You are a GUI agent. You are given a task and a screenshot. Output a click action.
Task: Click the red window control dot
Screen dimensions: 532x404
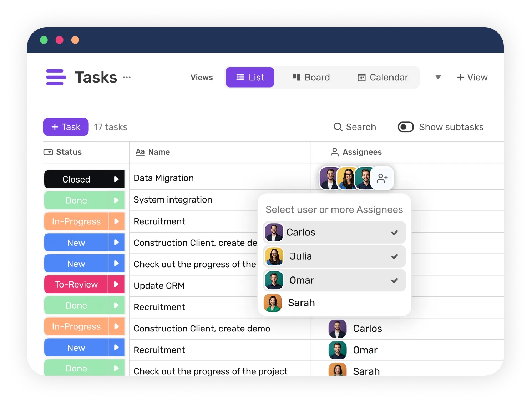click(60, 40)
